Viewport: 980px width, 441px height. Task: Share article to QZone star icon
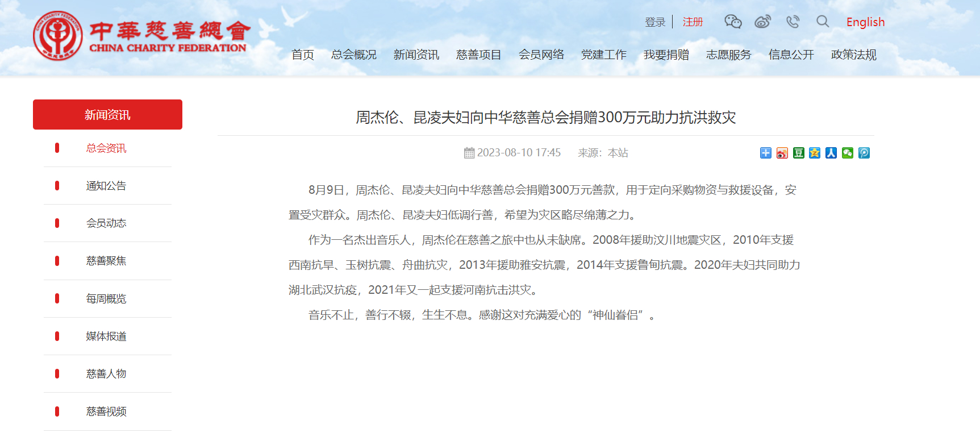click(815, 153)
